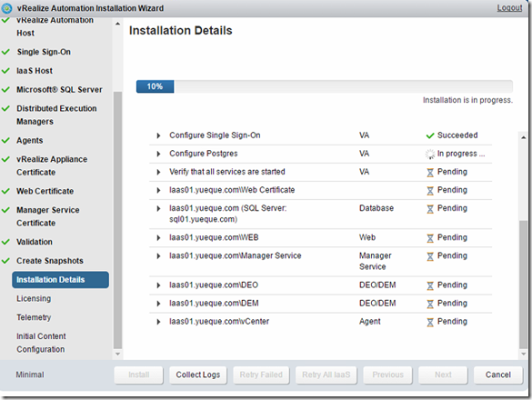
Task: Cancel the installation wizard
Action: point(498,375)
